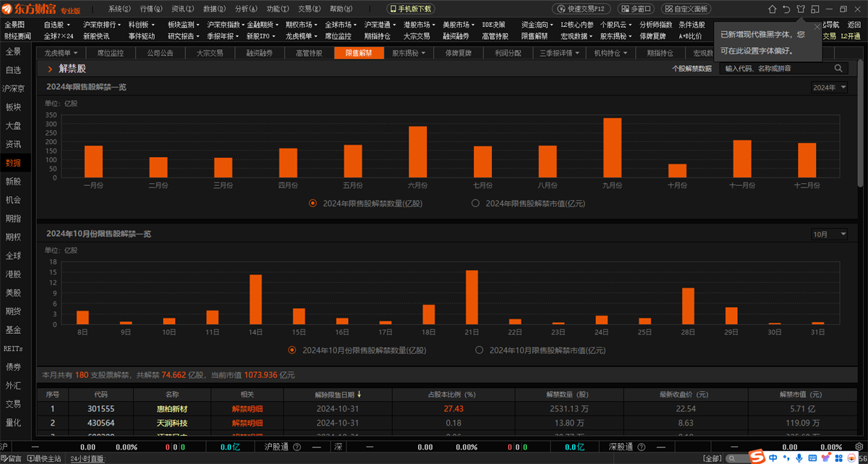Click the stock code search input field
This screenshot has width=868, height=464.
pos(776,68)
